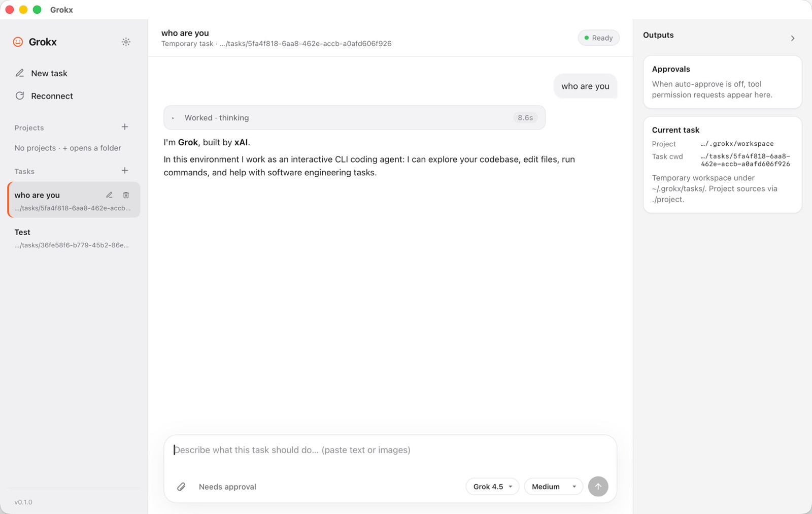This screenshot has height=514, width=812.
Task: Click the v0.1.0 version label
Action: 23,502
